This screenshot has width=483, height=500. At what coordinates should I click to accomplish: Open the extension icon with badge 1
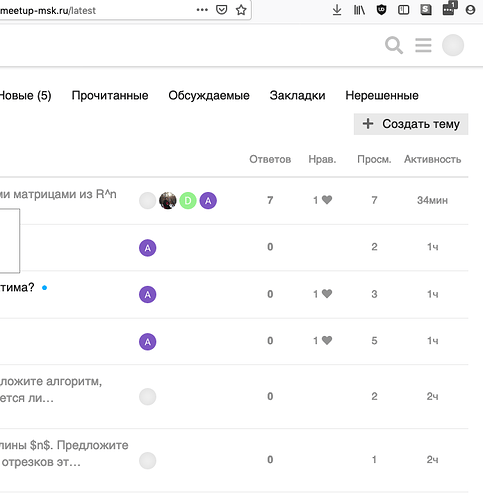point(449,9)
